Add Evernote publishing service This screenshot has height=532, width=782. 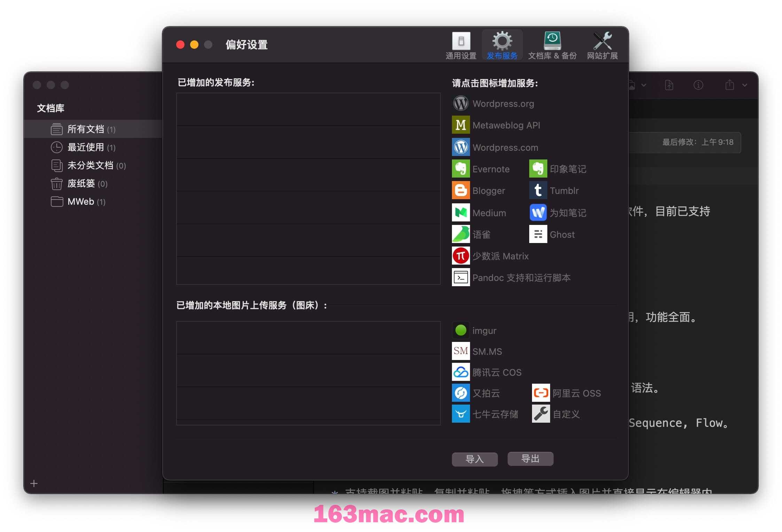461,169
